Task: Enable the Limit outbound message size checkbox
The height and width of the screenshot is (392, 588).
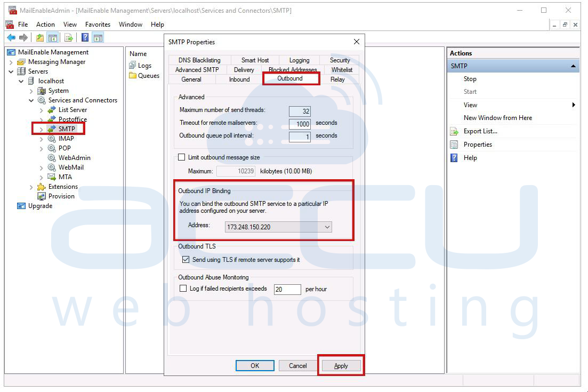Action: point(182,157)
